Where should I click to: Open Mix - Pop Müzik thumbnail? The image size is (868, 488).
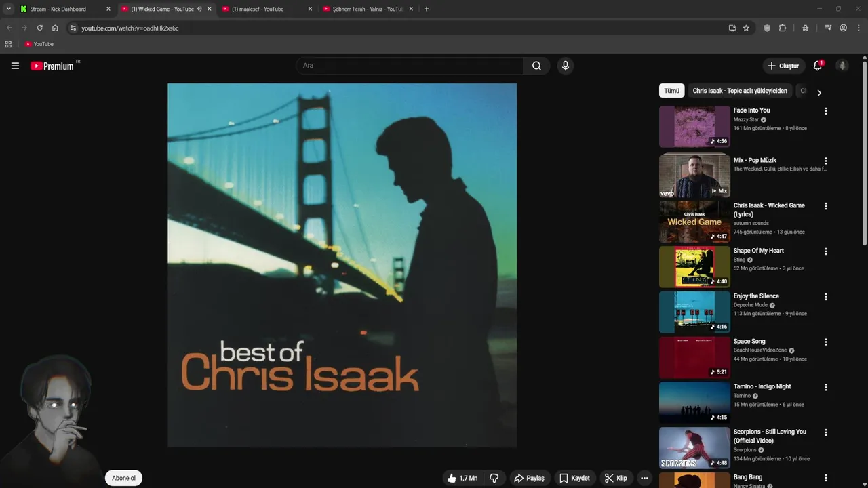click(694, 176)
